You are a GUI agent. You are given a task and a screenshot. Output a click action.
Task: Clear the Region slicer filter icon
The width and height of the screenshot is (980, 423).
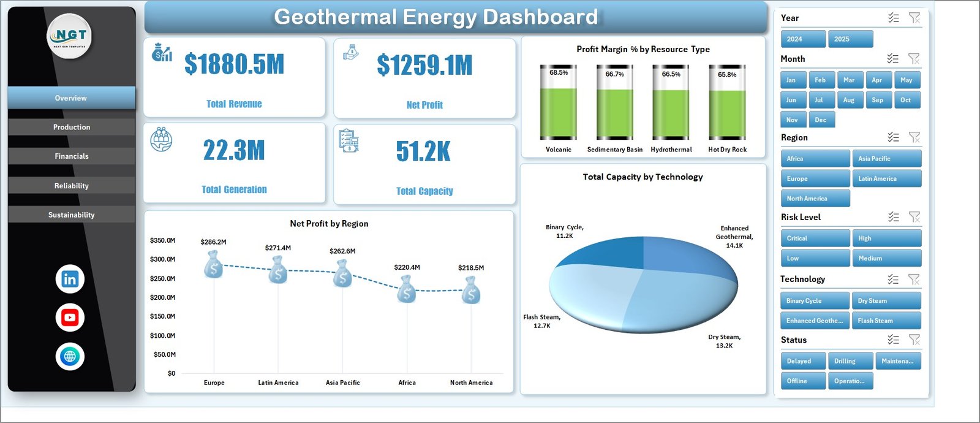point(914,137)
